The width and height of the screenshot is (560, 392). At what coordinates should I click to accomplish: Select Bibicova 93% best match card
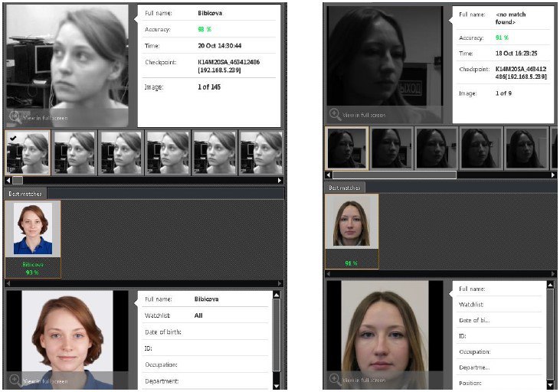point(33,239)
